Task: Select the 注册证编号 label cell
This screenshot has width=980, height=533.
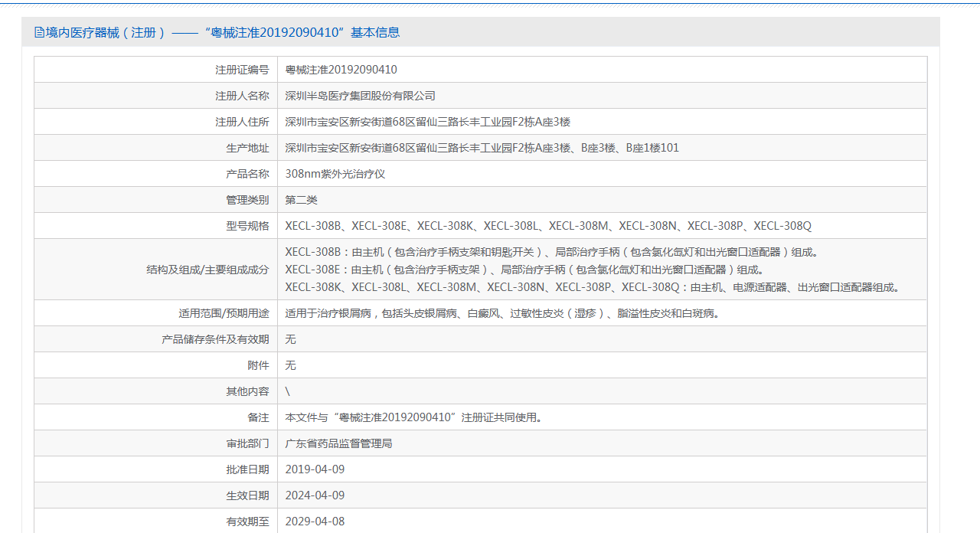Action: [155, 70]
